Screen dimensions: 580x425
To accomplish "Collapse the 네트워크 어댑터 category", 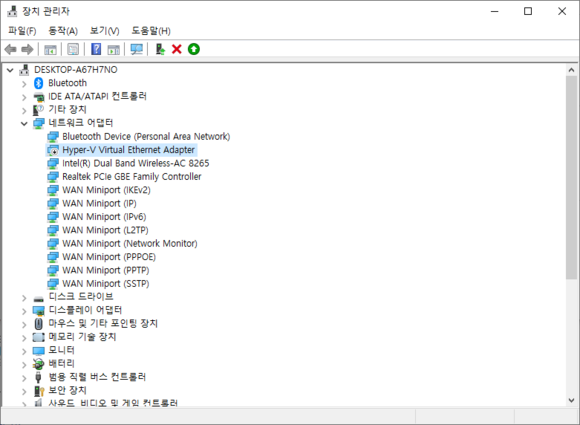I will click(x=24, y=124).
